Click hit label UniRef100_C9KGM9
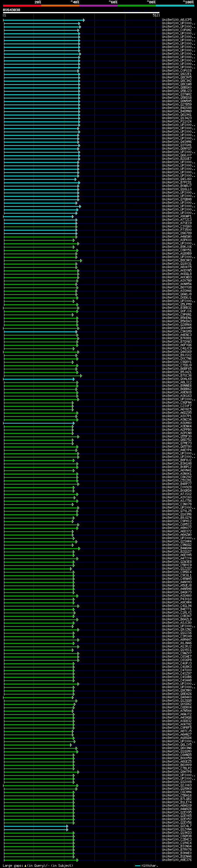The height and width of the screenshot is (868, 197). 177,331
